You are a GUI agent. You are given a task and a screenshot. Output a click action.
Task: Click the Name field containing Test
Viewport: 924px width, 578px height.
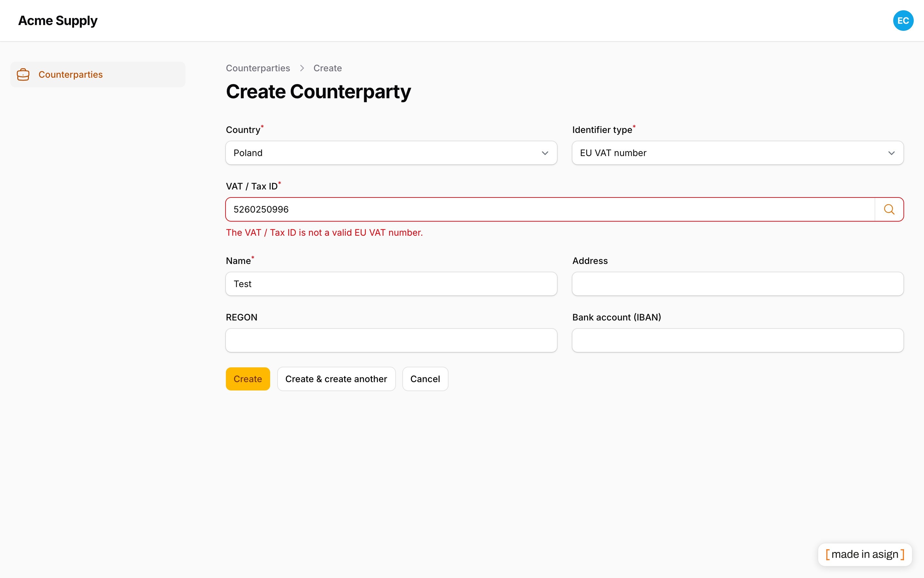point(391,284)
